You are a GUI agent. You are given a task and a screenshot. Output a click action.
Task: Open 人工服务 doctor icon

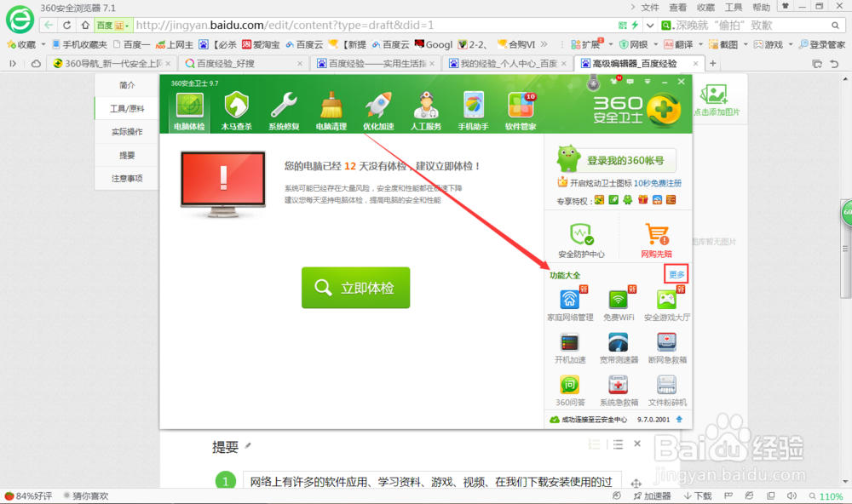[425, 112]
